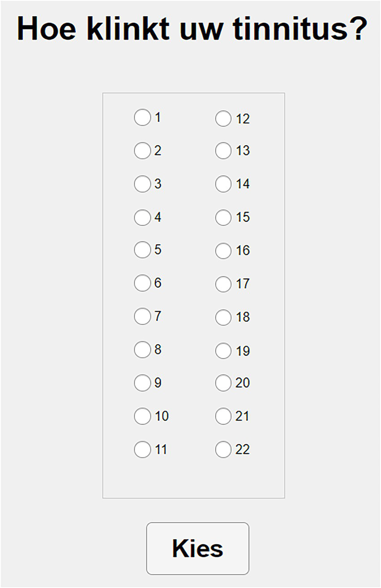Click the Kies button to confirm
The width and height of the screenshot is (381, 588).
pos(197,548)
